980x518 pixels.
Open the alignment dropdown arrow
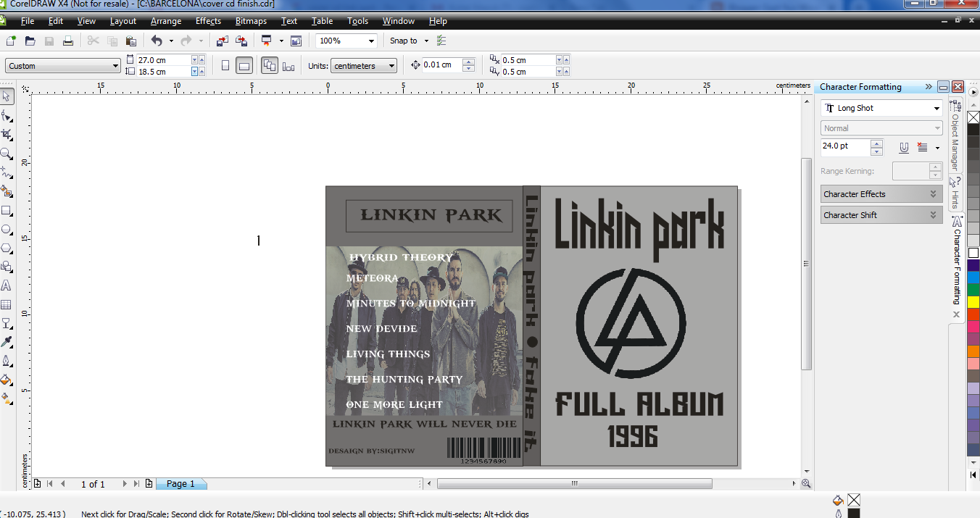click(937, 148)
